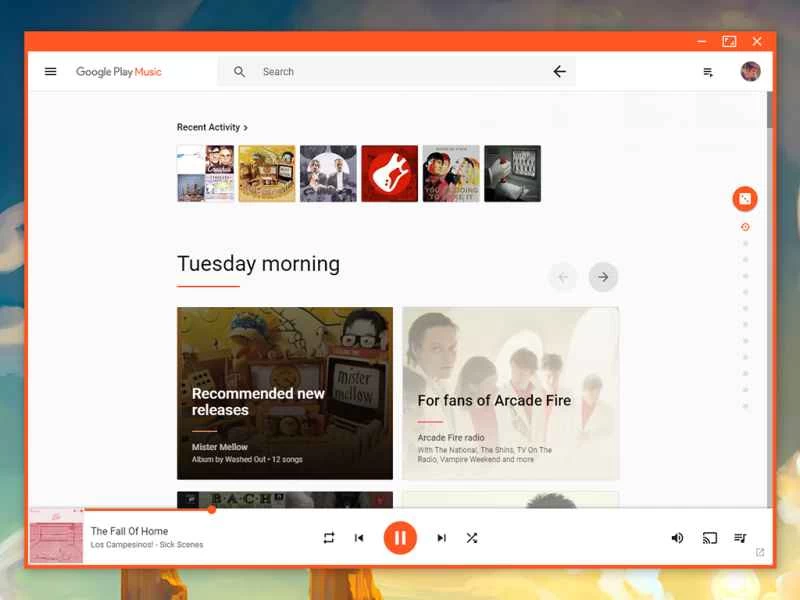Screen dimensions: 800x600
Task: Click the song progress slider handle
Action: click(212, 509)
